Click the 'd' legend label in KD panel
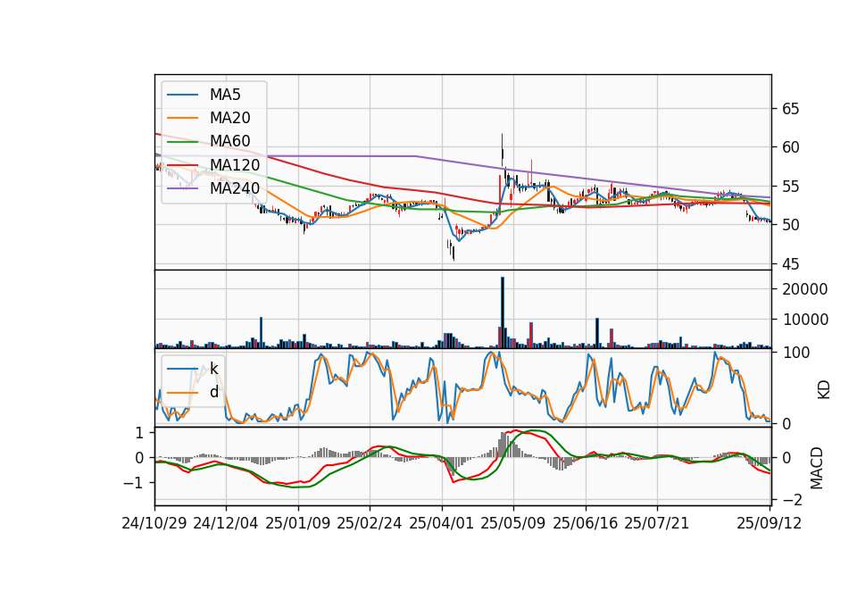857x616 pixels. click(214, 393)
